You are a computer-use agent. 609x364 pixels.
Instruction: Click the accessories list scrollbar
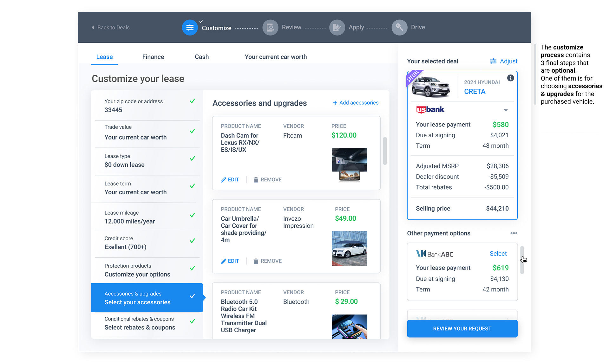385,151
